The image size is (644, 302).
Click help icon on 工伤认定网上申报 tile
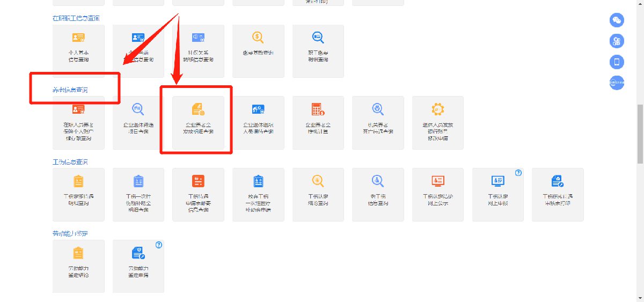coord(518,173)
